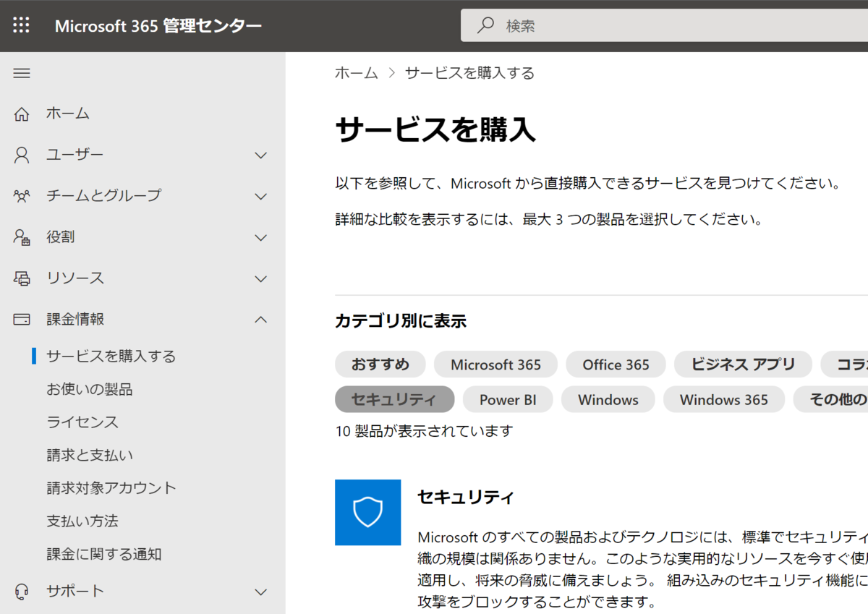Expand the チームとグループ section chevron
The image size is (868, 614).
pyautogui.click(x=261, y=196)
